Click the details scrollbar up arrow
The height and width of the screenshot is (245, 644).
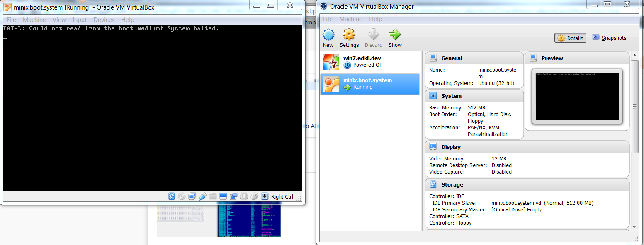tap(634, 56)
